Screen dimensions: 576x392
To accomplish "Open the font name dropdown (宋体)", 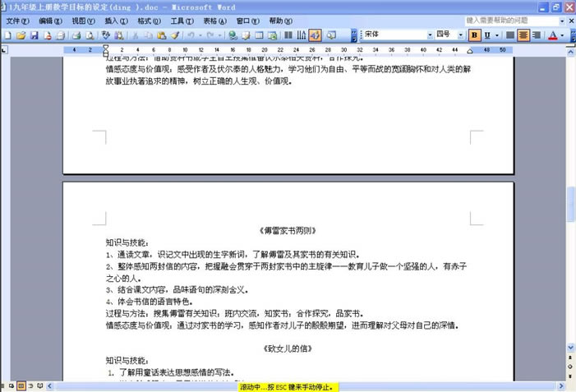I will click(430, 35).
